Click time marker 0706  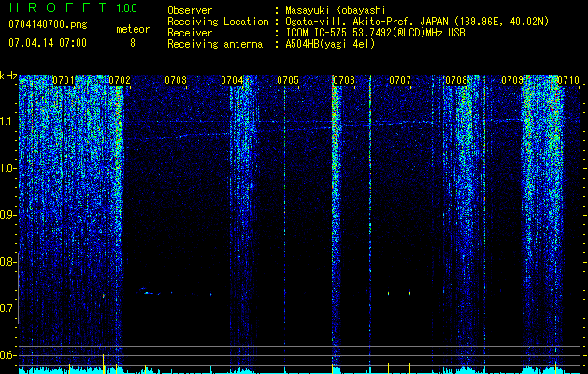[x=344, y=80]
